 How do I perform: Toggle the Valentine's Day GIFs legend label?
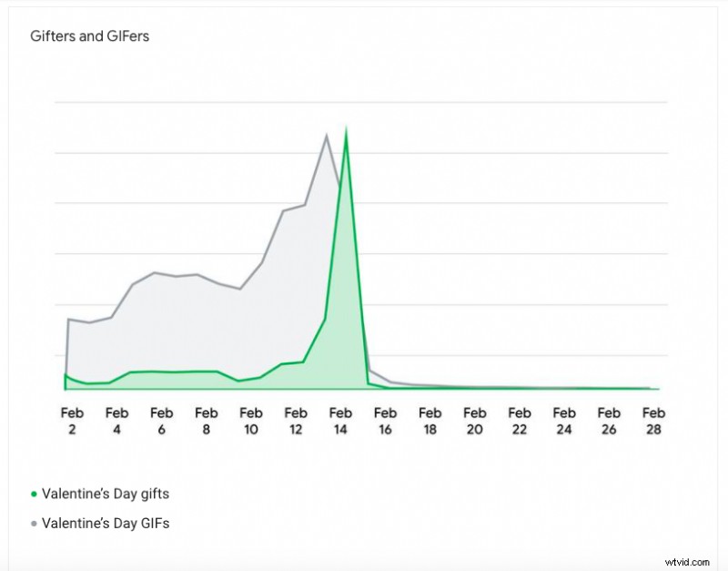[x=105, y=524]
